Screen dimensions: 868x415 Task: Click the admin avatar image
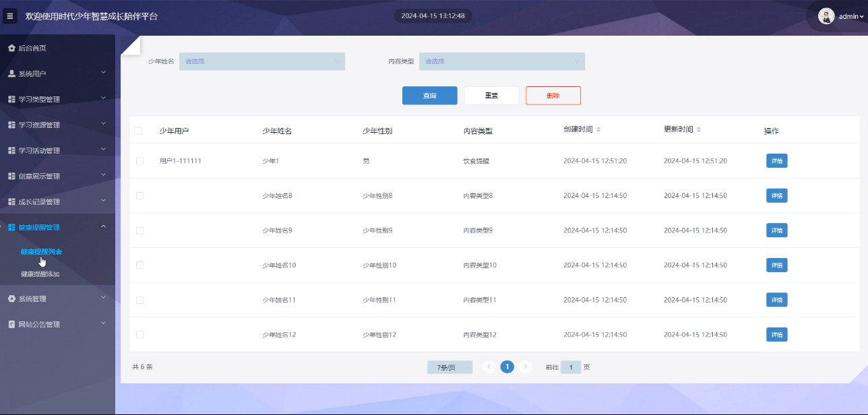(x=826, y=16)
